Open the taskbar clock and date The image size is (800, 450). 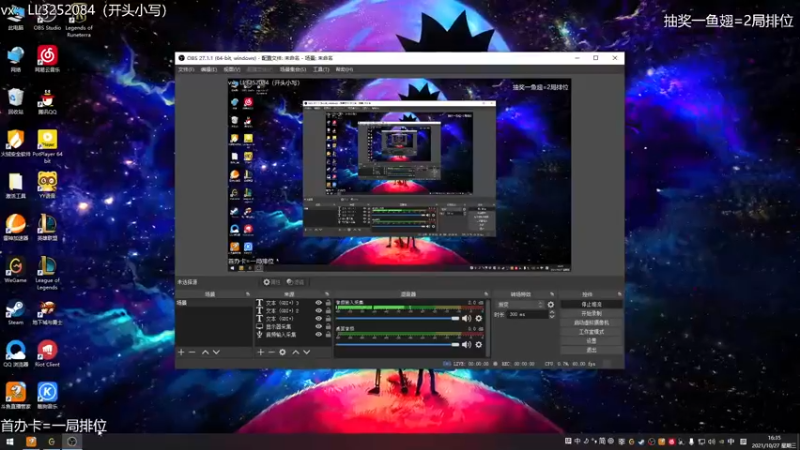(x=773, y=442)
